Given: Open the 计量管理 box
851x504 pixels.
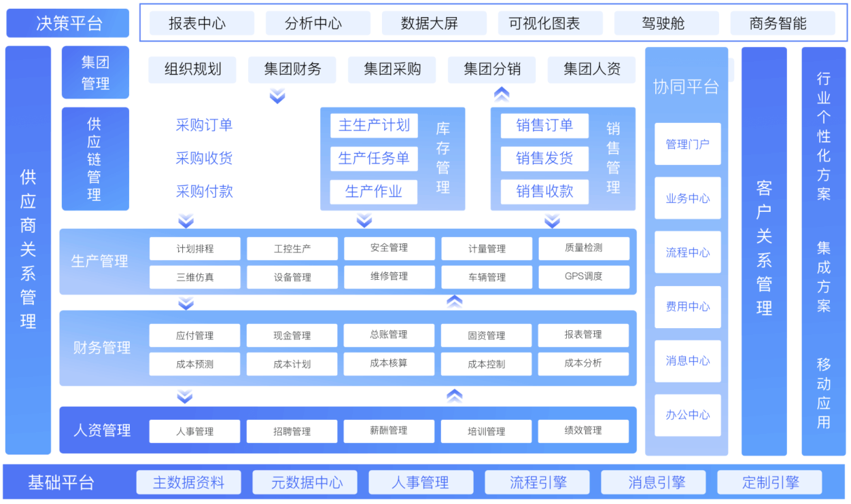Looking at the screenshot, I should tap(487, 249).
